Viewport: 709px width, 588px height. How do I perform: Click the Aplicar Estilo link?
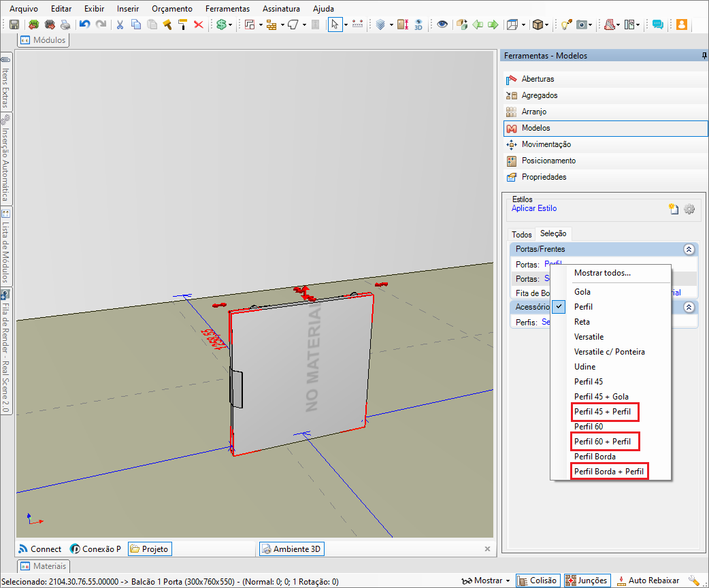533,208
